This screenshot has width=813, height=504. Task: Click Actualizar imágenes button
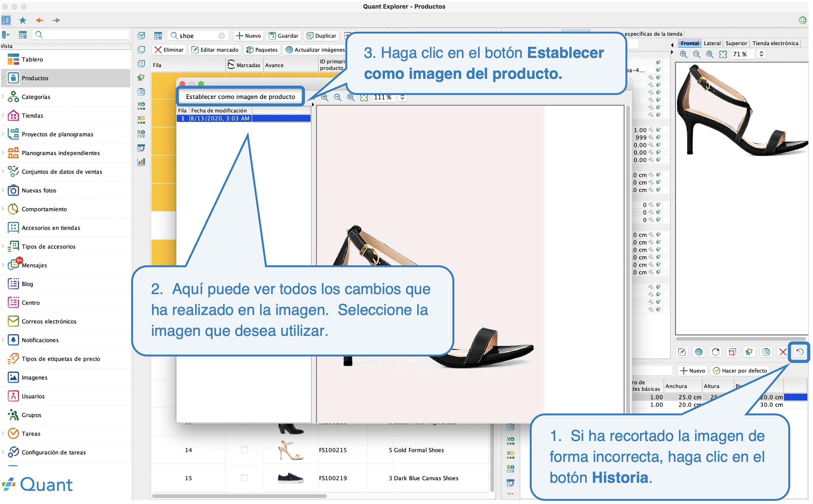[316, 50]
